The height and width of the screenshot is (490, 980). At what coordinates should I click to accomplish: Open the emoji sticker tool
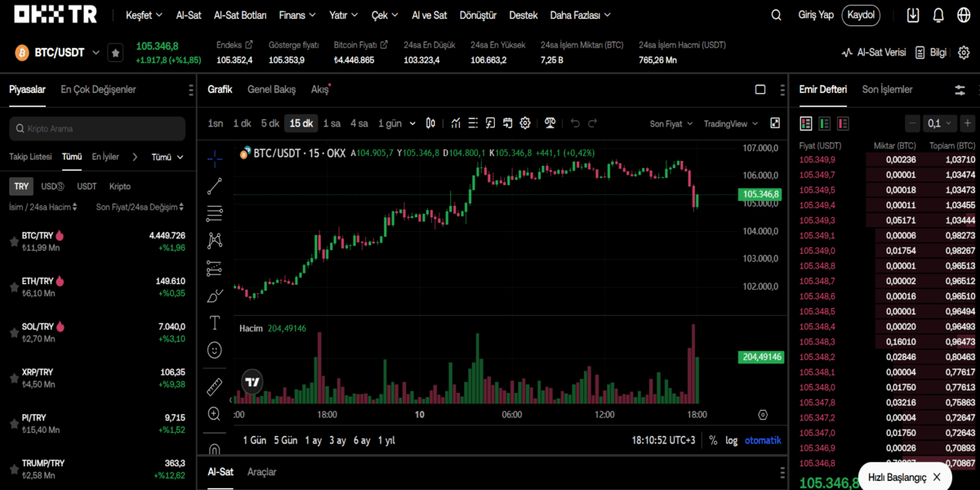215,350
